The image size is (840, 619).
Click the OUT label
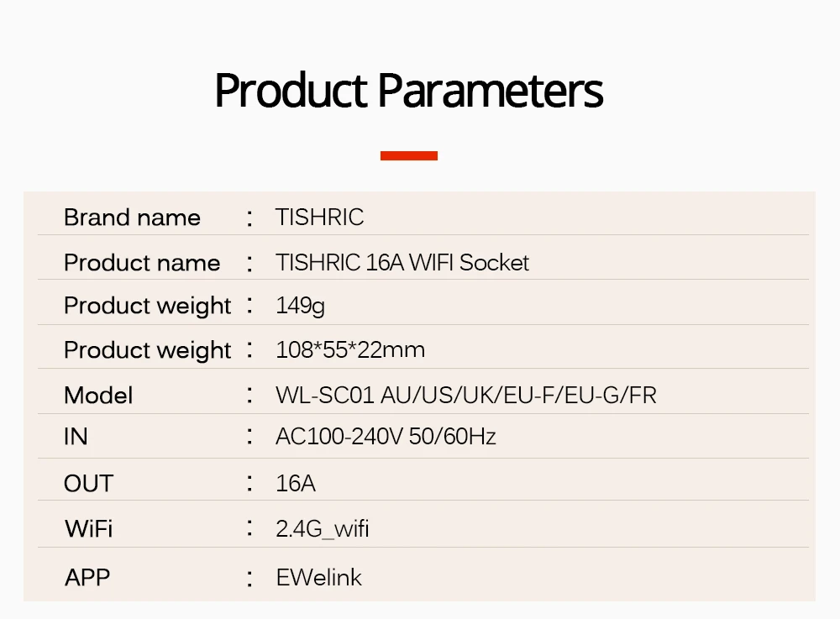click(x=88, y=484)
